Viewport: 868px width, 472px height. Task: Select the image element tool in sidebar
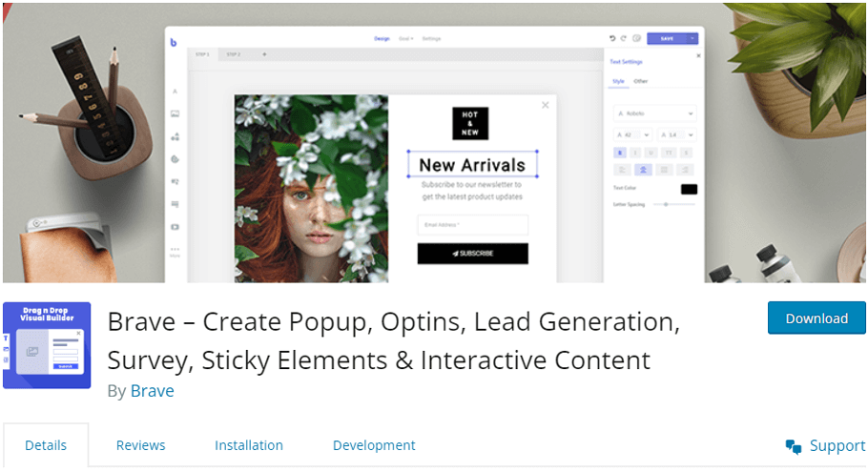pos(175,113)
